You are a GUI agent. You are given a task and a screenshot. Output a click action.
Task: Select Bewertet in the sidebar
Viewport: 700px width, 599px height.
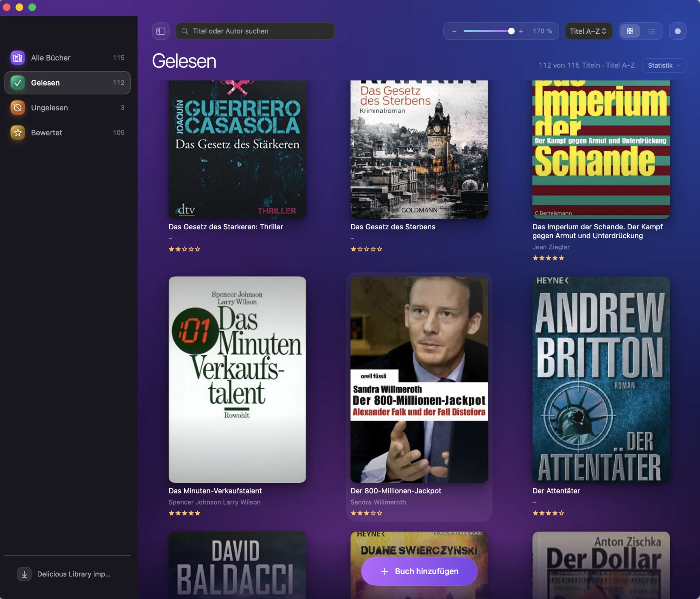coord(68,133)
